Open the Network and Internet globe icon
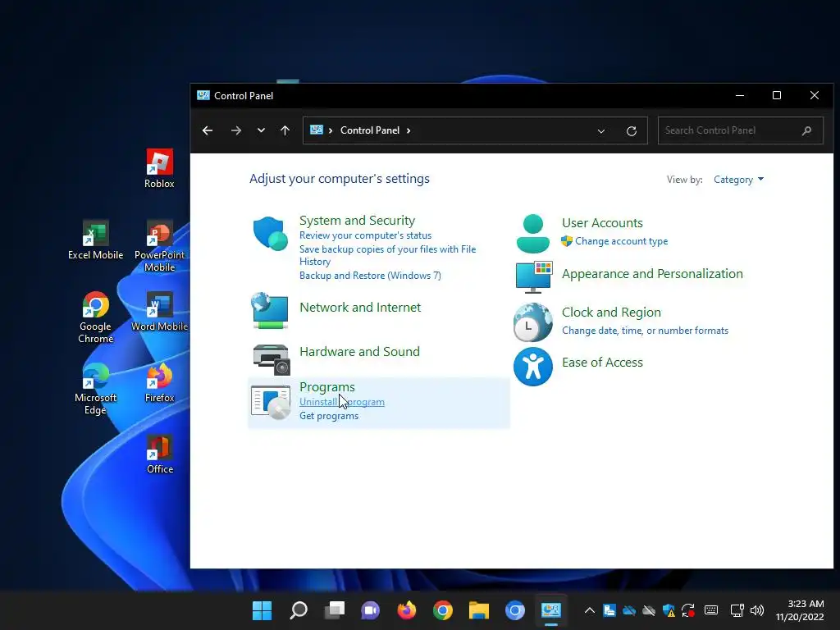Screen dimensions: 840x630 270,310
